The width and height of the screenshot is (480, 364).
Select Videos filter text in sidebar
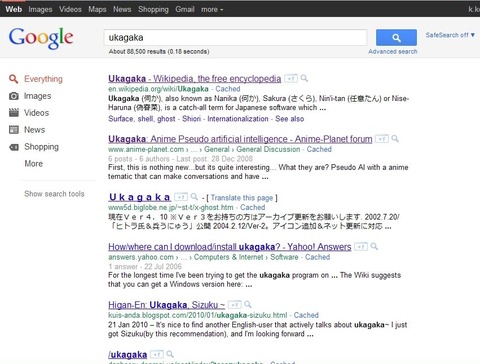37,113
